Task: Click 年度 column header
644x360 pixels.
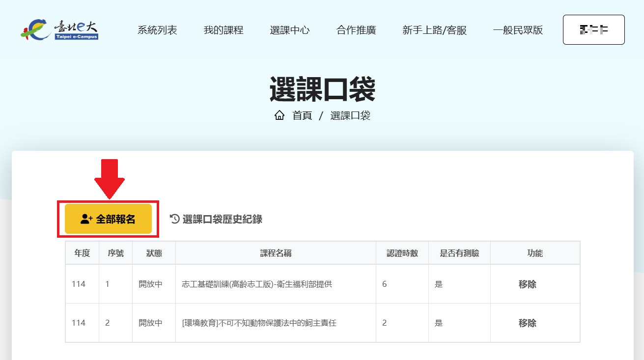Action: tap(82, 253)
